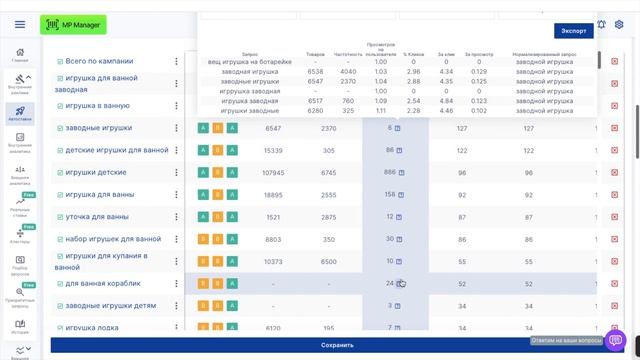The height and width of the screenshot is (360, 640).
Task: Open three-dot menu for заводные игрушки
Action: tap(176, 128)
